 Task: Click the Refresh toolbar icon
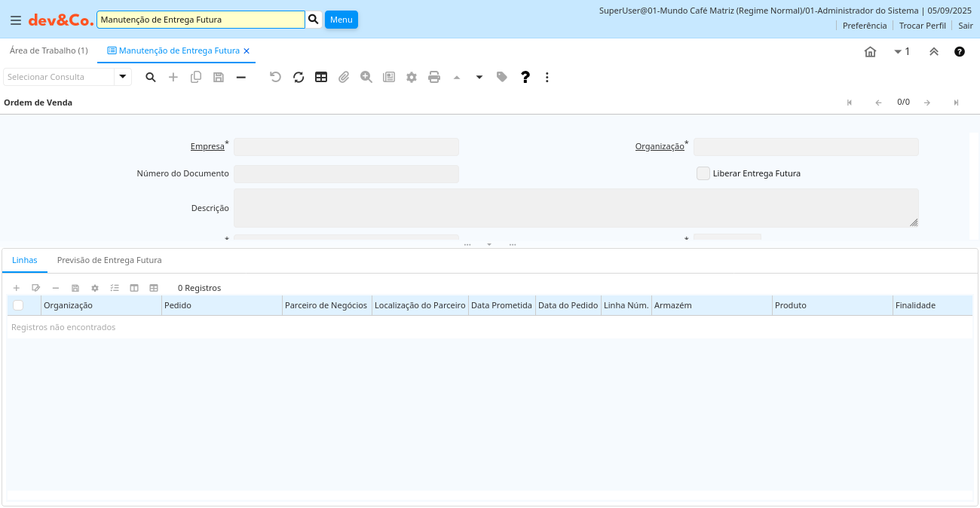coord(299,77)
